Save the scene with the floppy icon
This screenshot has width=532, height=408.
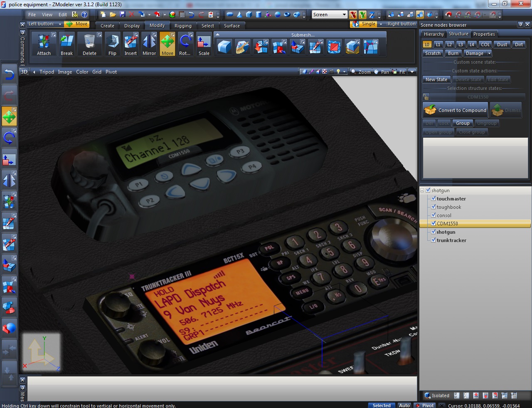pos(122,15)
